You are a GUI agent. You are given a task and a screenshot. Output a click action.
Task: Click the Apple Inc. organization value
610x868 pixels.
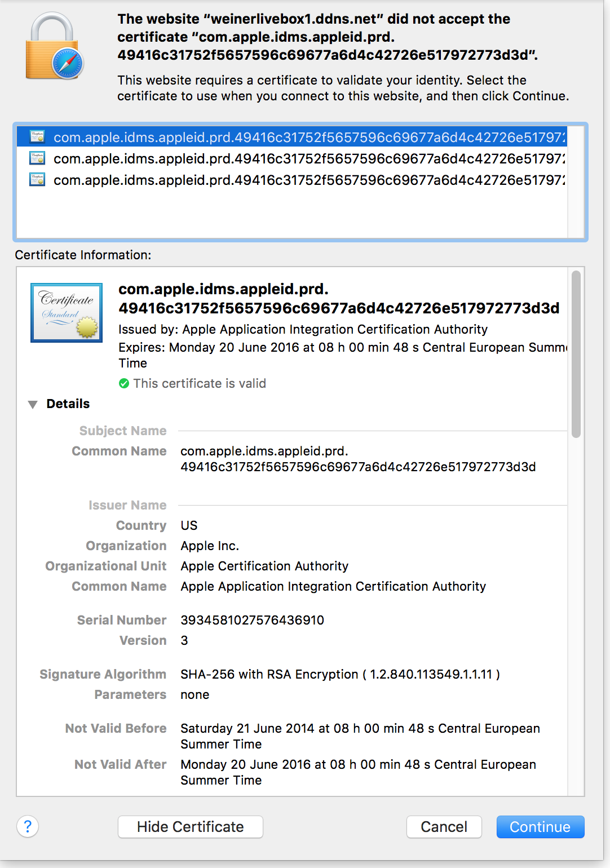tap(210, 546)
